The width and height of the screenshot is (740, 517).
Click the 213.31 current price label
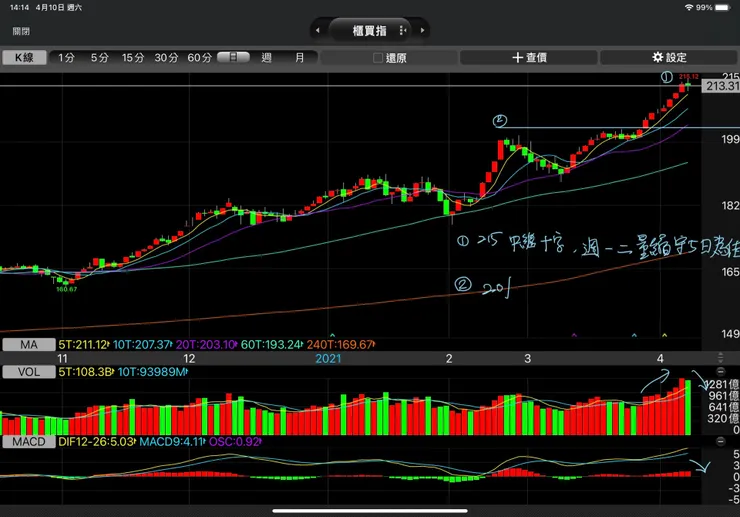[x=721, y=86]
